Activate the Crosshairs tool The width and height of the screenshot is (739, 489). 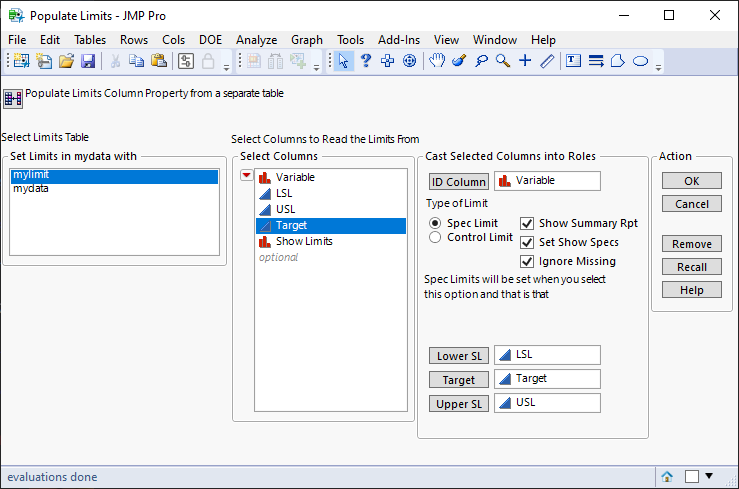point(525,61)
